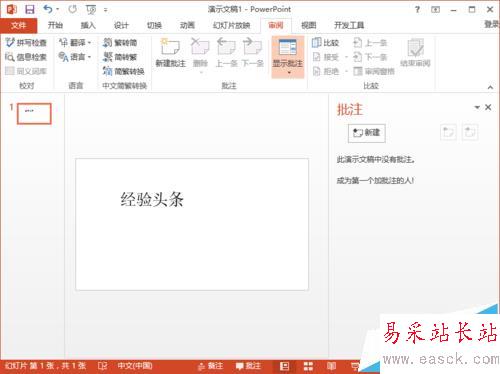Click the 删除 comment button
Viewport: 500px width, 374px height.
pyautogui.click(x=200, y=54)
